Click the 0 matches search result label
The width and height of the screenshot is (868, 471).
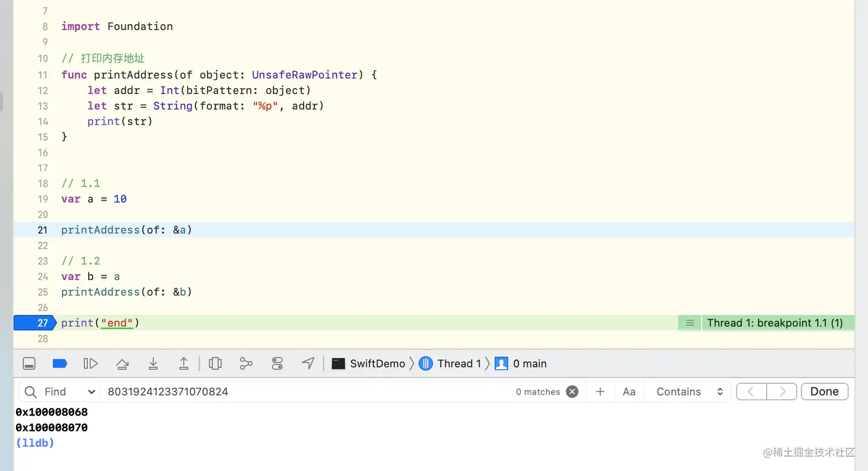[538, 392]
